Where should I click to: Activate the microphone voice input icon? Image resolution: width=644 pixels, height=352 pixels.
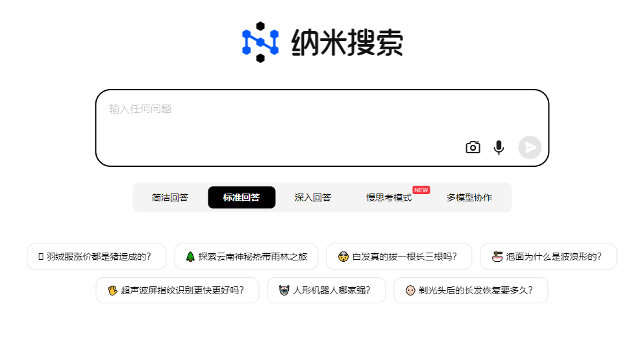pos(499,147)
